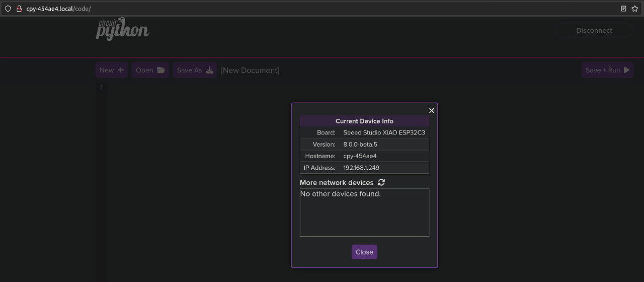Close the device info dialog with the X
Viewport: 644px width, 282px height.
click(x=431, y=110)
